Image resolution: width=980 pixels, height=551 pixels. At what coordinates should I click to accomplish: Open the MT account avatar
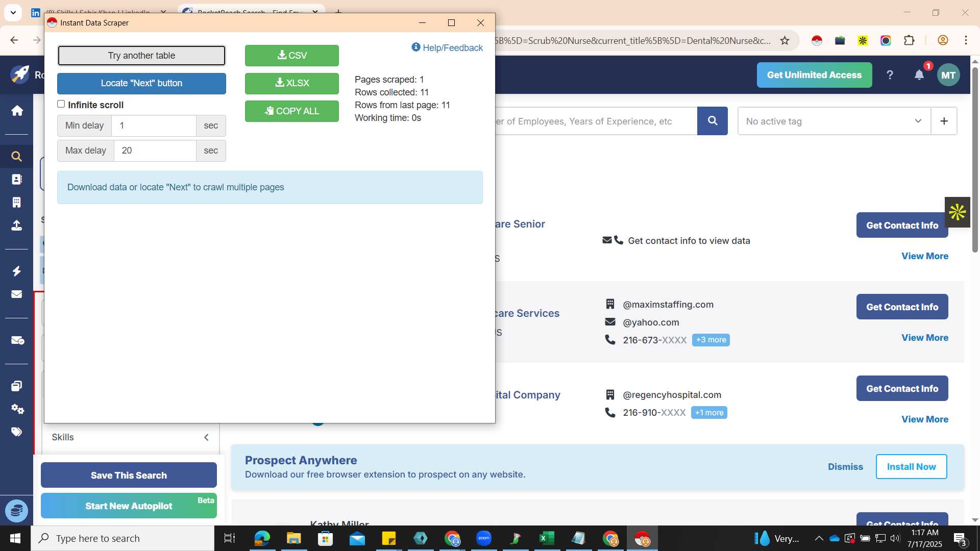[948, 75]
